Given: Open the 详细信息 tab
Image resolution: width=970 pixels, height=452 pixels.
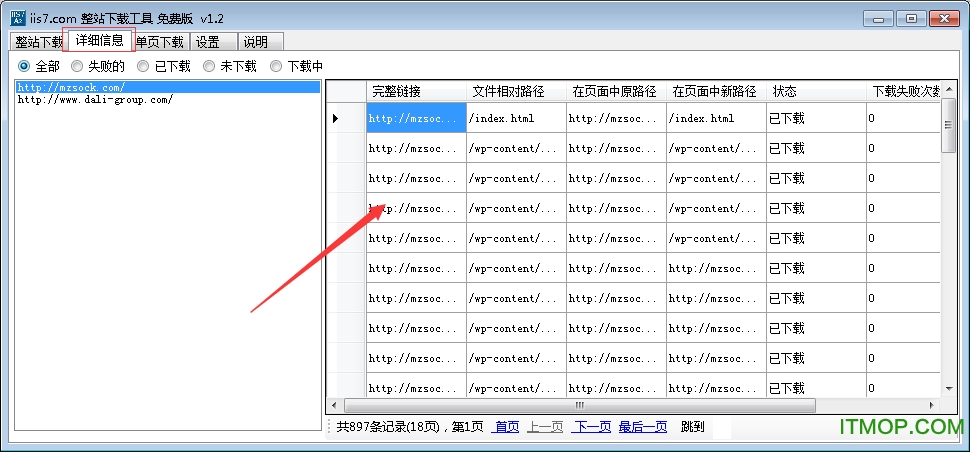Looking at the screenshot, I should point(99,41).
